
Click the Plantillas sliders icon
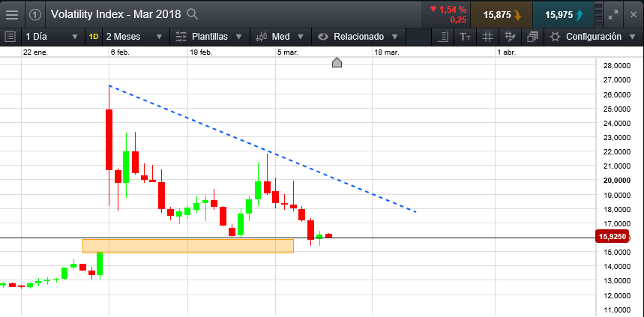[181, 37]
